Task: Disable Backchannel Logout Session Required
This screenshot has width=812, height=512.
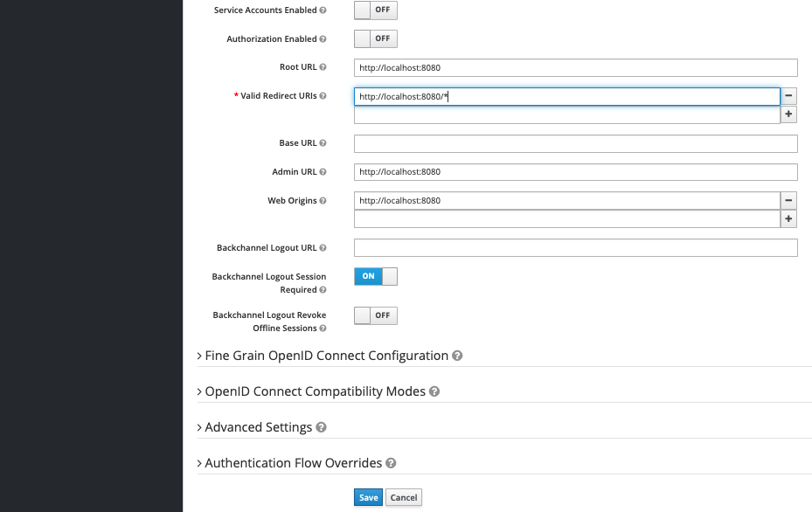Action: click(x=375, y=276)
